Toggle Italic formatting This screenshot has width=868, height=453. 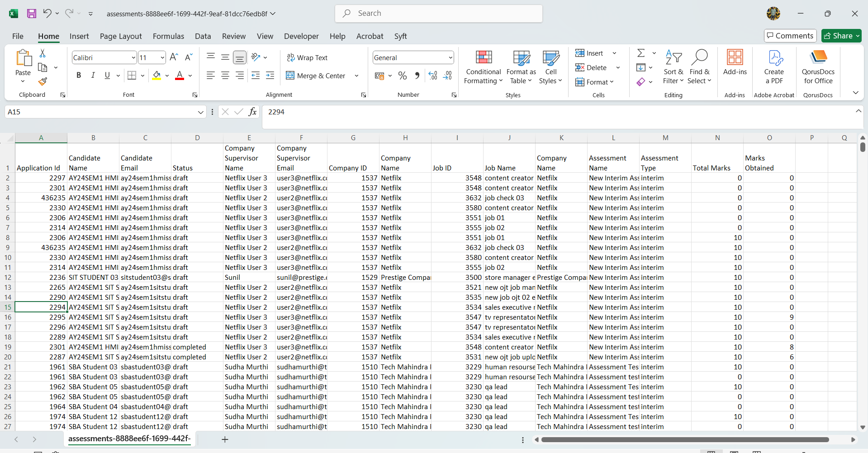93,75
